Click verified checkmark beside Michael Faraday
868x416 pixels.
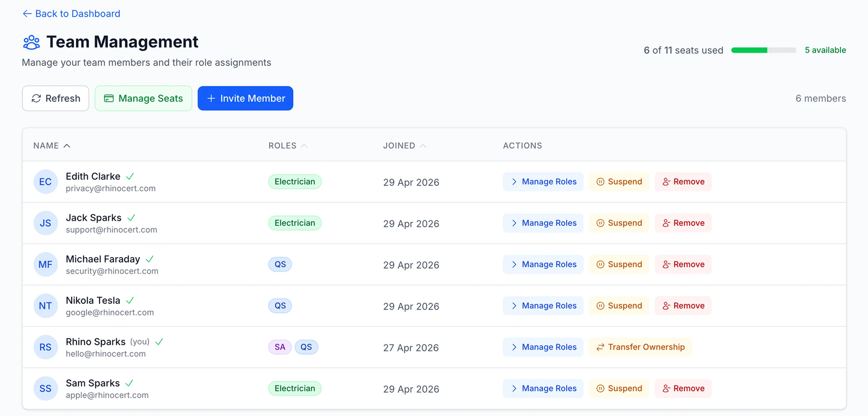(149, 259)
